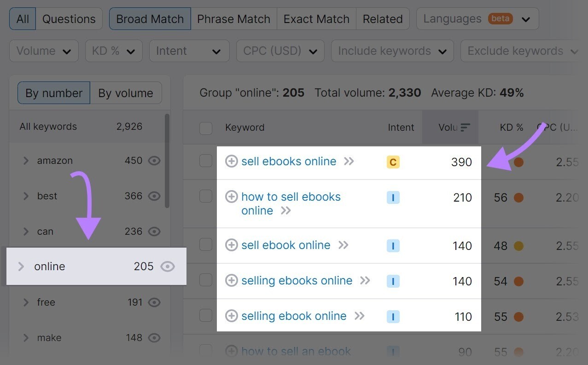Select the Broad Match tab

tap(150, 19)
